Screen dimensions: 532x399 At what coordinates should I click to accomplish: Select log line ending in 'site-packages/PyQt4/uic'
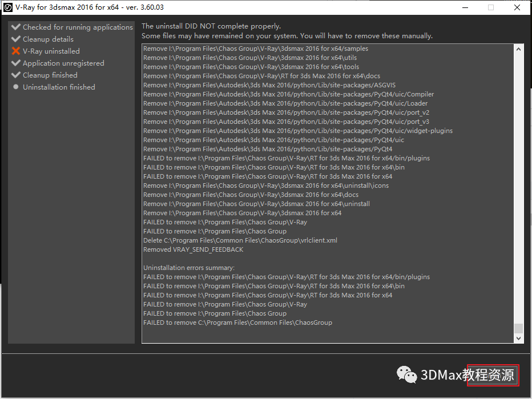[x=273, y=140]
